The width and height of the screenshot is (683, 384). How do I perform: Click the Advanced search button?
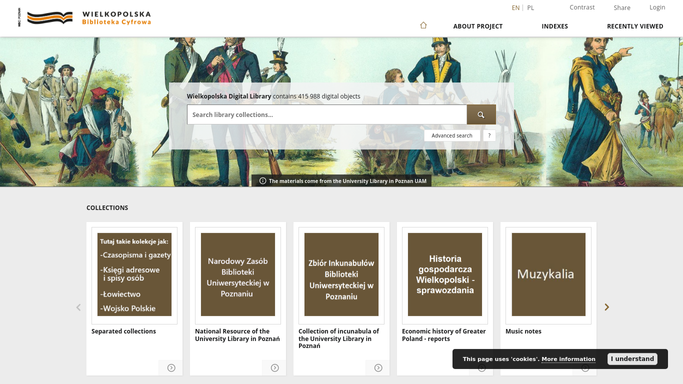(x=452, y=135)
